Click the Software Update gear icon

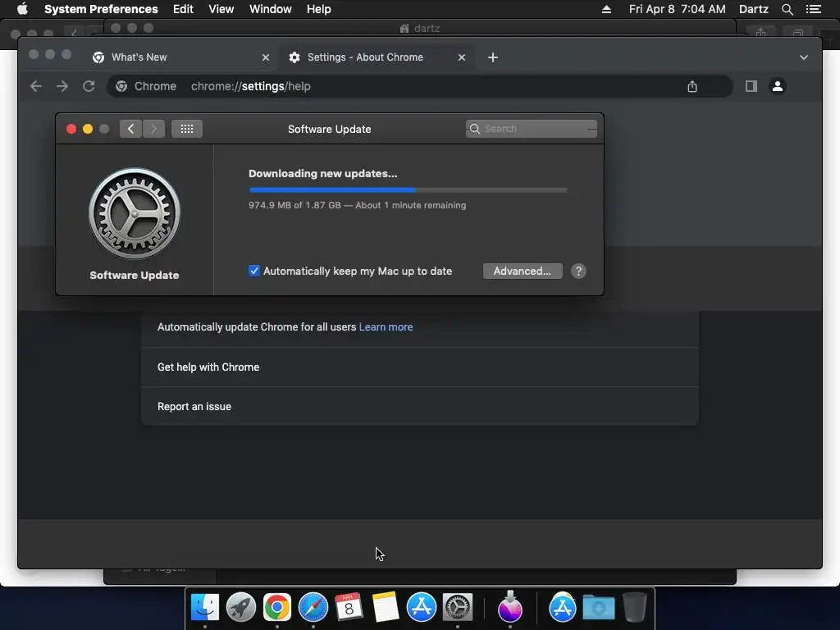point(135,214)
